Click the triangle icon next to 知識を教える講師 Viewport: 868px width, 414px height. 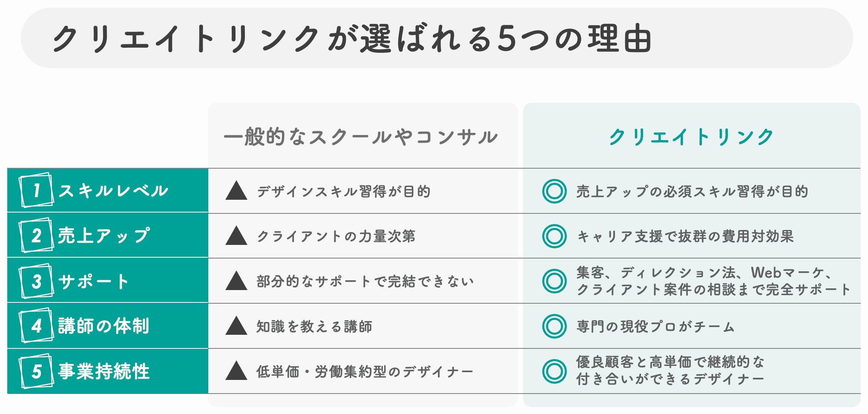coord(236,325)
